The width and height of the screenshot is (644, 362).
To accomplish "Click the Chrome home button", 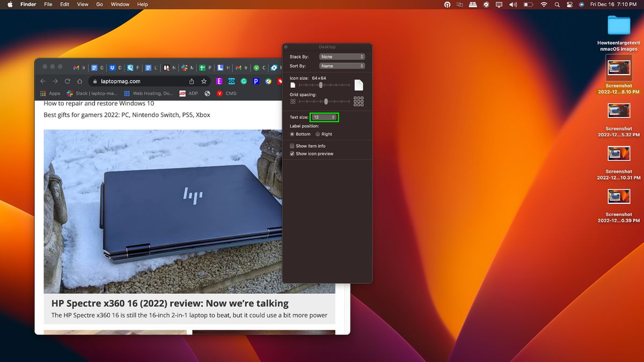I will click(x=79, y=82).
